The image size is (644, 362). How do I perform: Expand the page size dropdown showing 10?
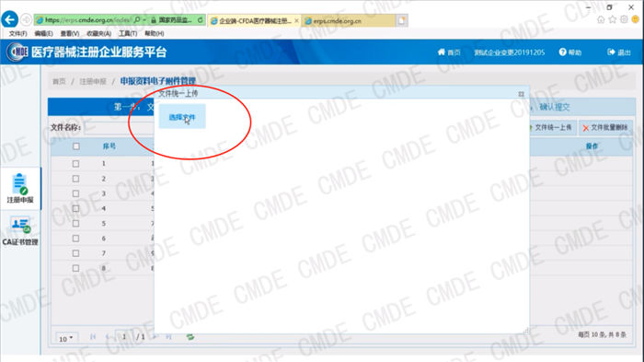click(x=65, y=339)
